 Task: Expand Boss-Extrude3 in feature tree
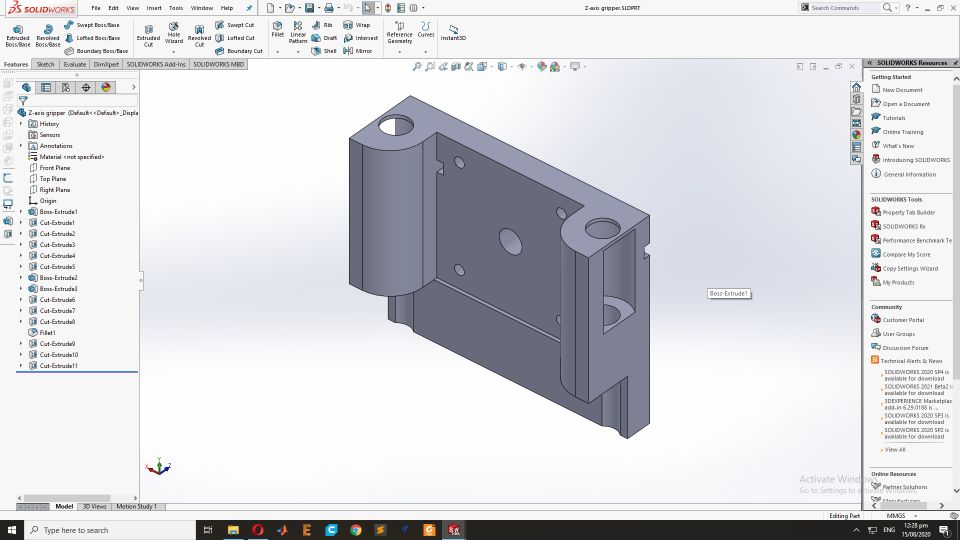(x=21, y=289)
